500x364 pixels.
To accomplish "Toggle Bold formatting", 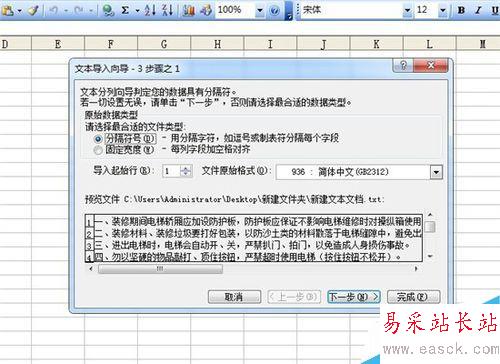I will 461,10.
